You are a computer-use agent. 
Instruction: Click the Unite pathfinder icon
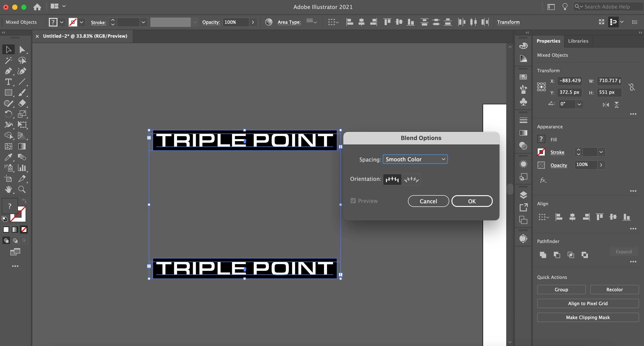click(x=543, y=255)
